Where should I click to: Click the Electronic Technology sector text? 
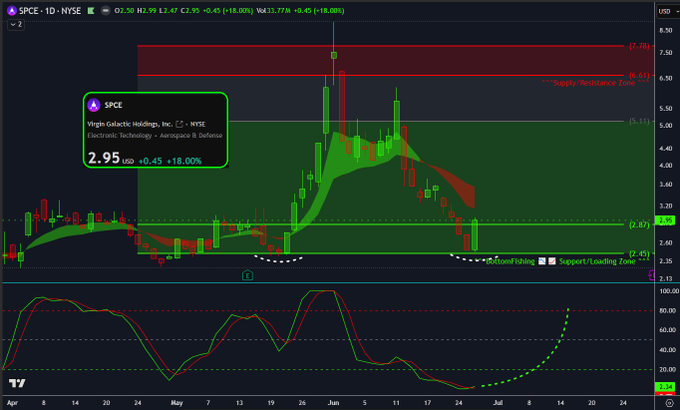119,135
